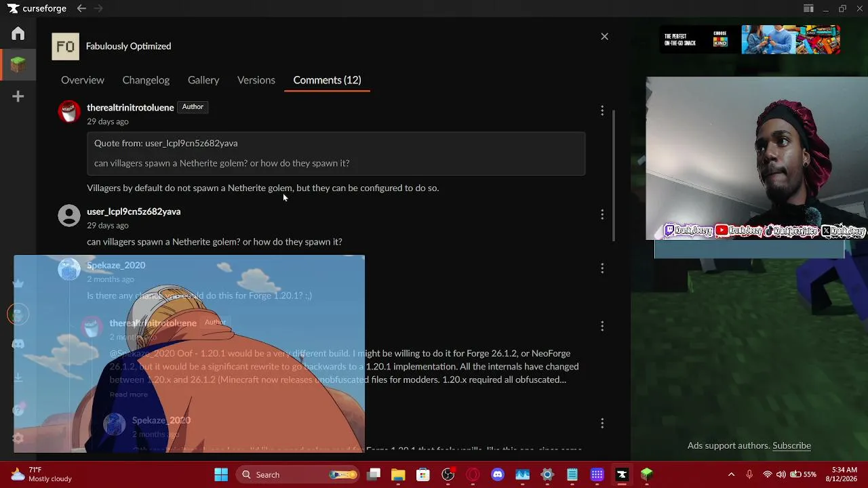The image size is (868, 488).
Task: Switch to the Changelog tab
Action: tap(146, 80)
